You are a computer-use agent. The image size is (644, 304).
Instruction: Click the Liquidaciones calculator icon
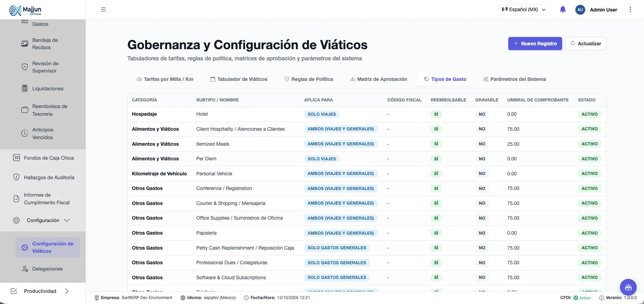pos(25,89)
